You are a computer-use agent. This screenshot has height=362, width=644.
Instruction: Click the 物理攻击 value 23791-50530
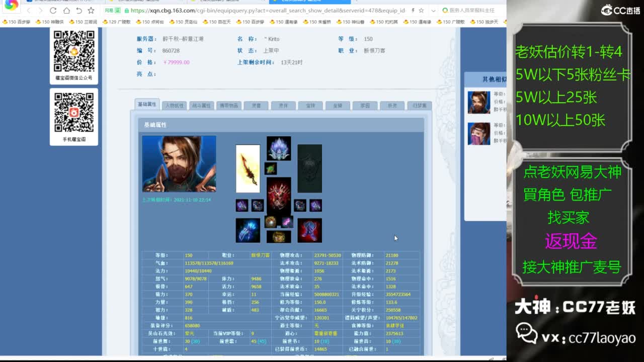(x=328, y=255)
